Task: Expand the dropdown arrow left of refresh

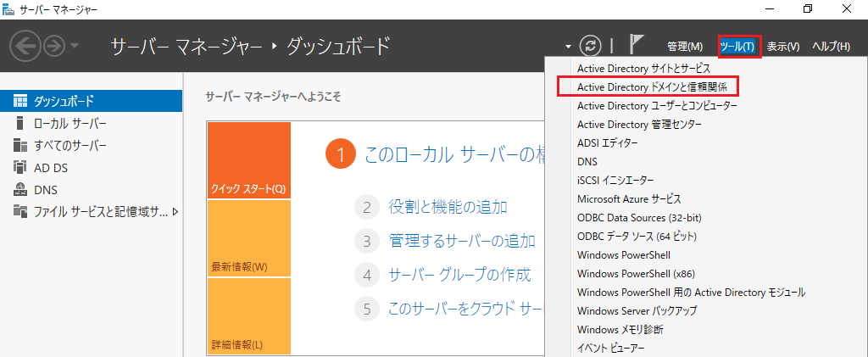Action: (568, 47)
